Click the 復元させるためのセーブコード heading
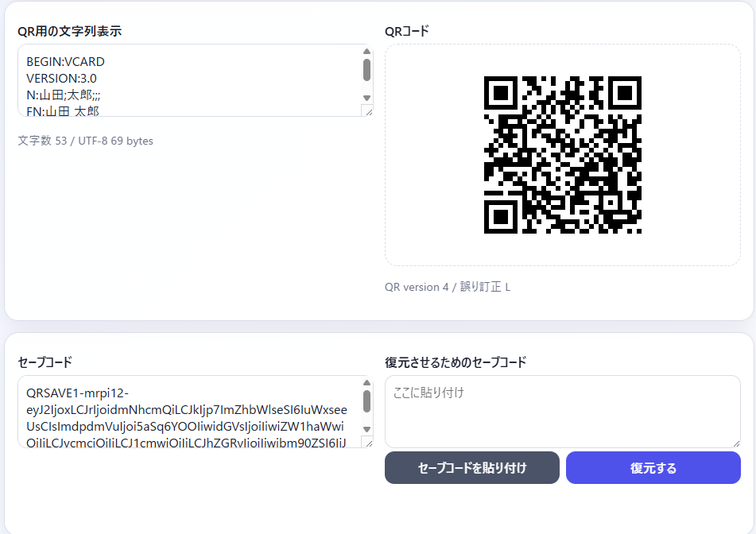756x534 pixels. (456, 362)
